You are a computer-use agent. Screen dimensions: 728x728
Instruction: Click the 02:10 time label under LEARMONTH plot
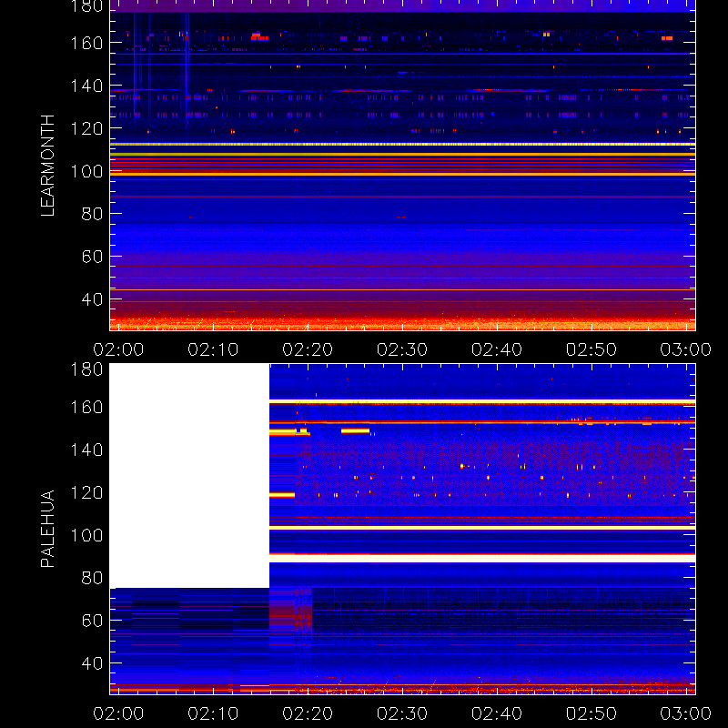tap(213, 349)
